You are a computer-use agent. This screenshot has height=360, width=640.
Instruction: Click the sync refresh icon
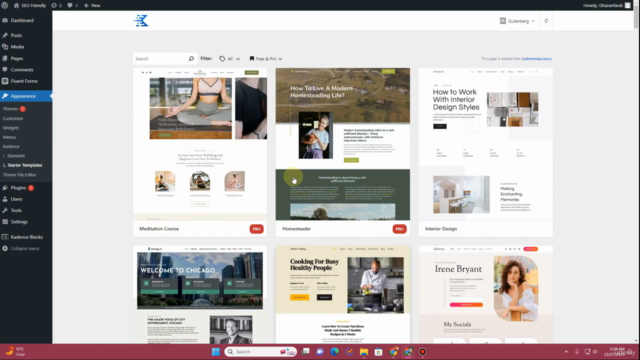pos(546,21)
